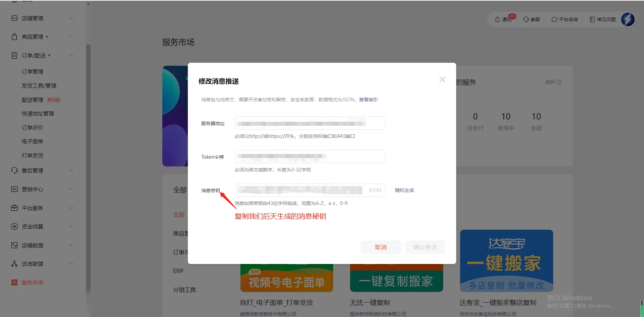Open 订单管理 in the sidebar
The height and width of the screenshot is (317, 644).
click(33, 71)
